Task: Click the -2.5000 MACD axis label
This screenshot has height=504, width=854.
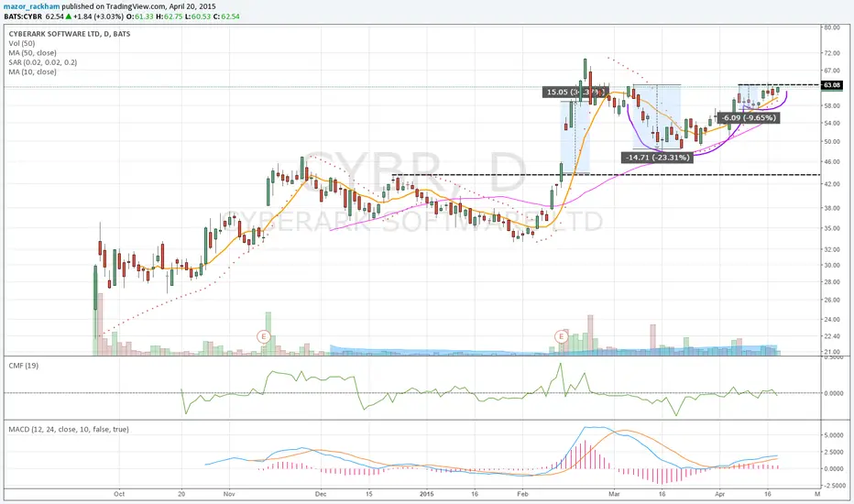Action: point(833,486)
